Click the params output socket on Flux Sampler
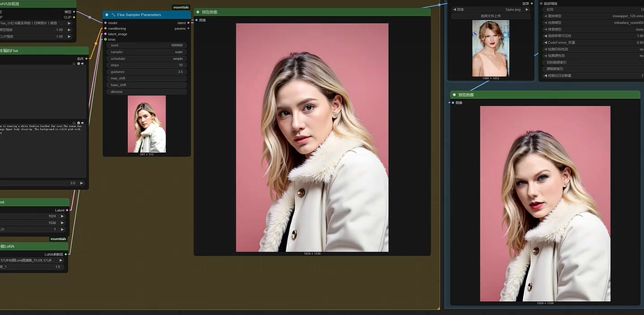Image resolution: width=644 pixels, height=315 pixels. pos(189,29)
